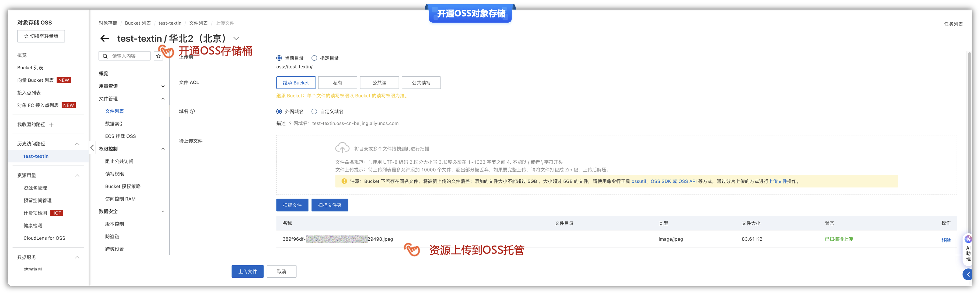Select the 当前目录 radio option

pyautogui.click(x=279, y=58)
